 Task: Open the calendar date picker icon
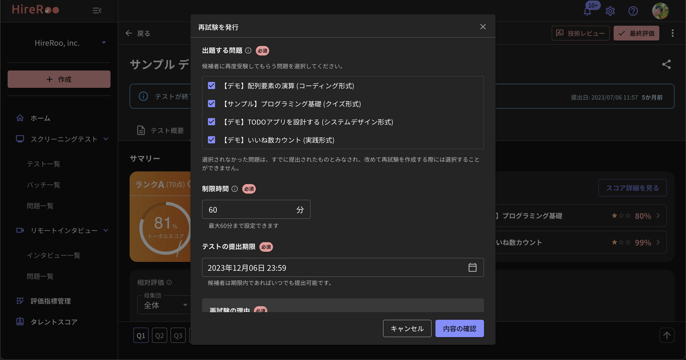(x=472, y=267)
